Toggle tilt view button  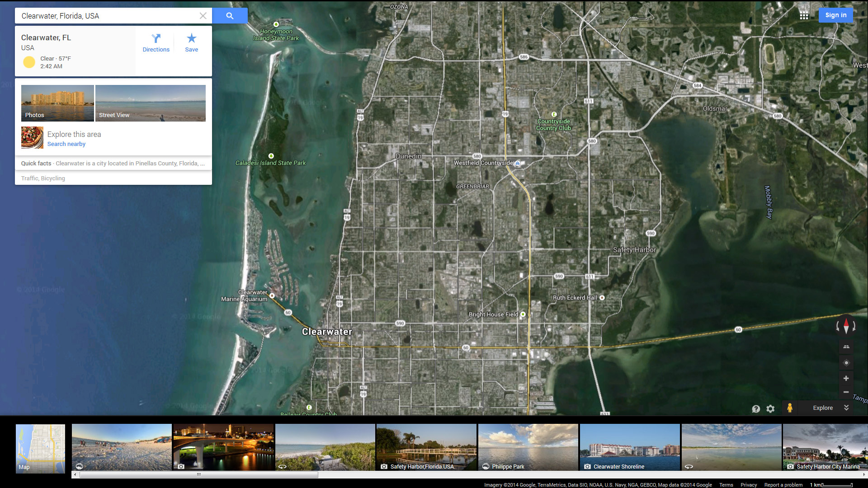[846, 347]
